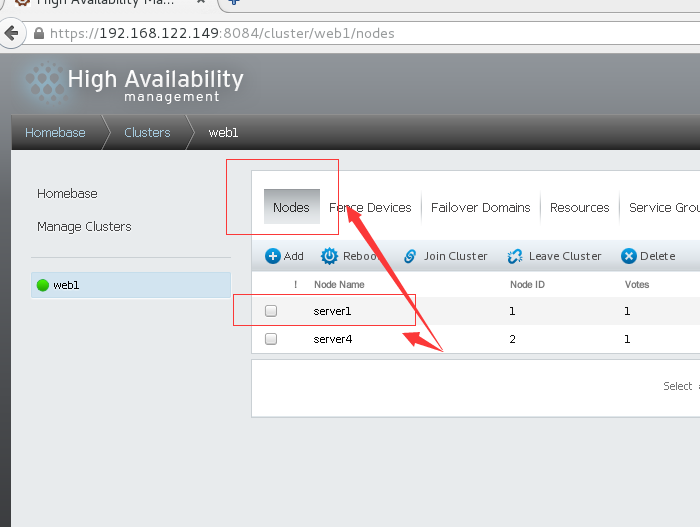Click the Delete X icon
700x527 pixels.
(x=629, y=256)
